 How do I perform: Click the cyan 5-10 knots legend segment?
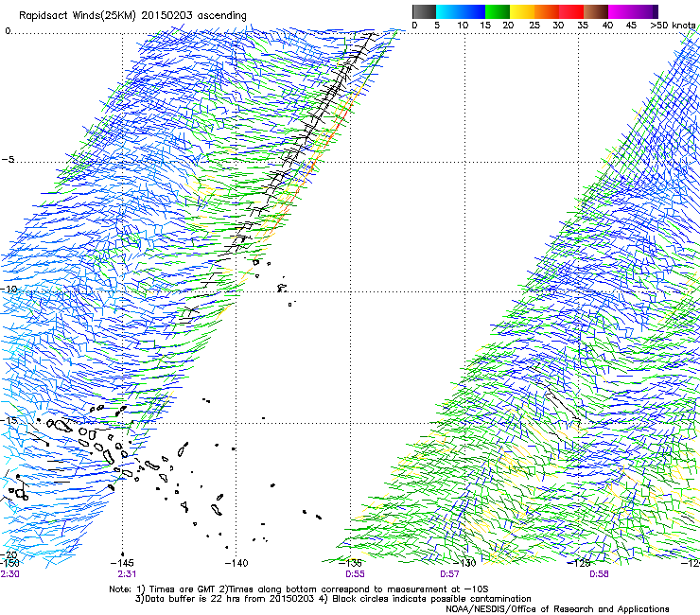[448, 11]
